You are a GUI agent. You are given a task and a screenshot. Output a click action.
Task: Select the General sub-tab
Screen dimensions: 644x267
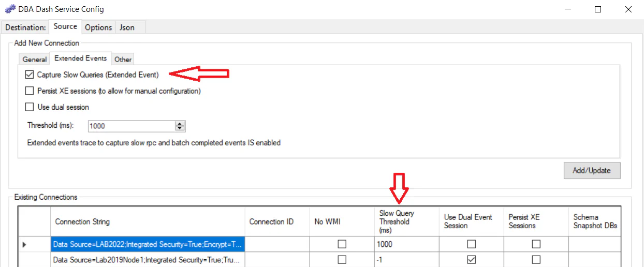pyautogui.click(x=35, y=59)
